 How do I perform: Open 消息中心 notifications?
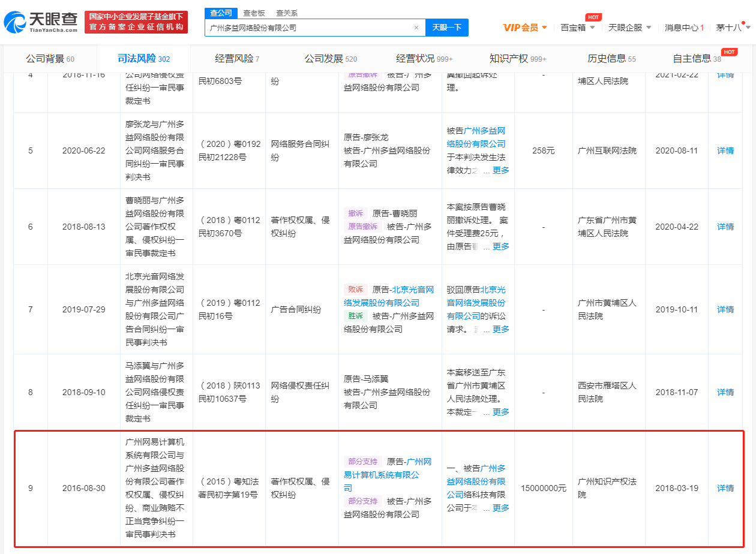pyautogui.click(x=684, y=28)
